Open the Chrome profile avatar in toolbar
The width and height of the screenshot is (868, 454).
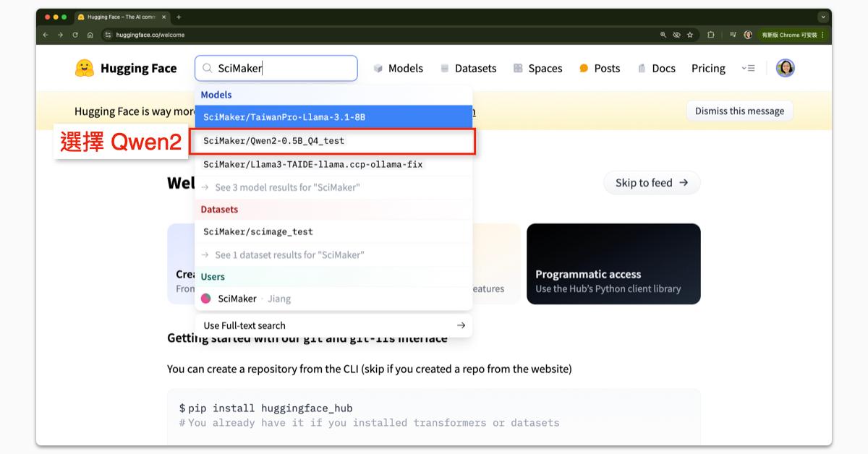tap(748, 35)
